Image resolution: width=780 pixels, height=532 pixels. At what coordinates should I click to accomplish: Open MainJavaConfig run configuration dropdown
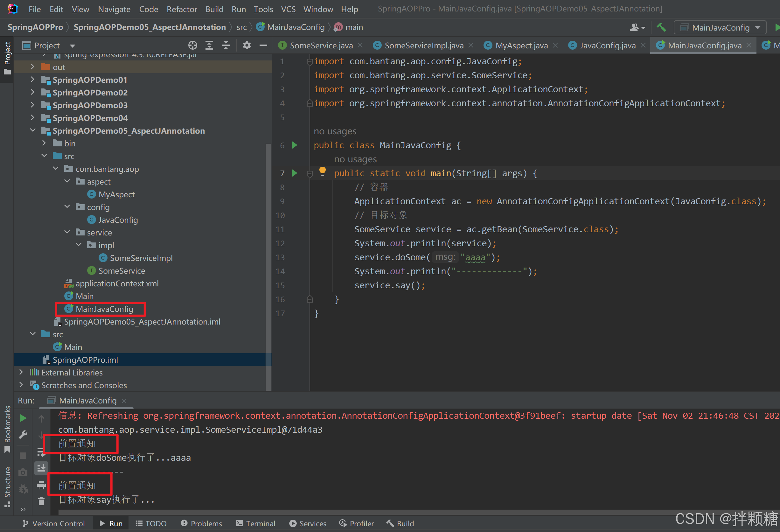point(720,28)
